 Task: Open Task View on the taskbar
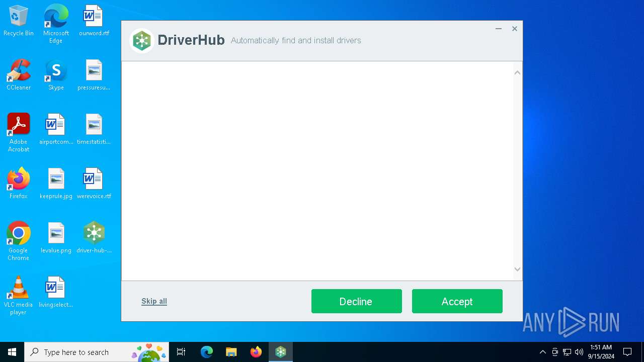pyautogui.click(x=181, y=352)
